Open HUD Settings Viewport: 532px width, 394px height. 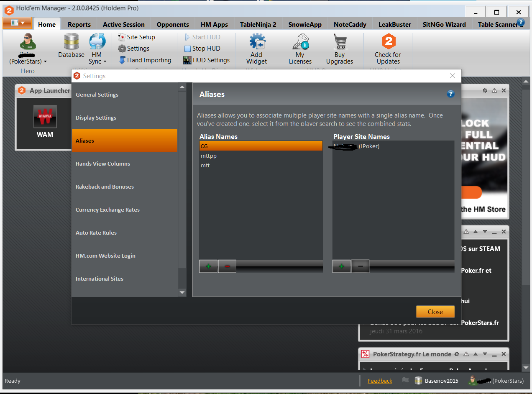tap(206, 60)
